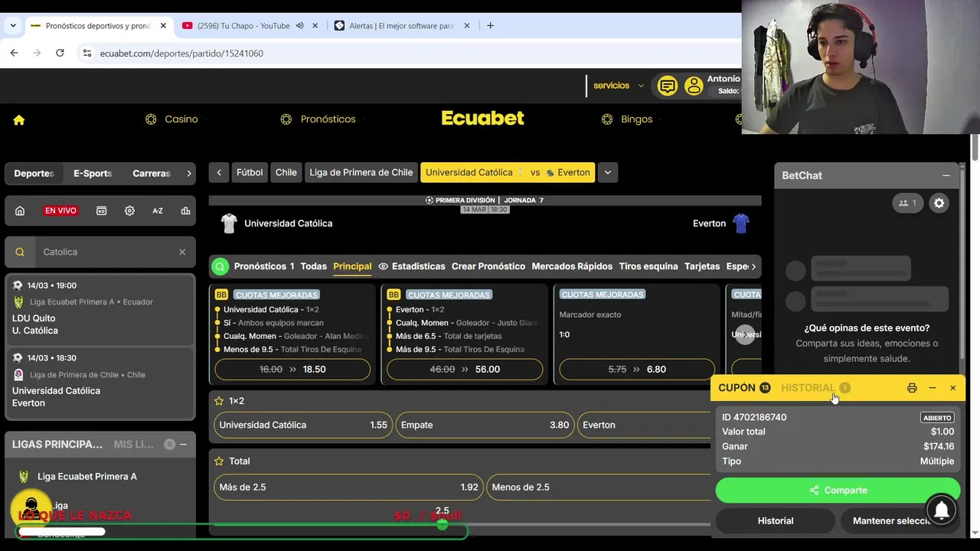Click green market search icon
The width and height of the screenshot is (980, 551).
220,266
